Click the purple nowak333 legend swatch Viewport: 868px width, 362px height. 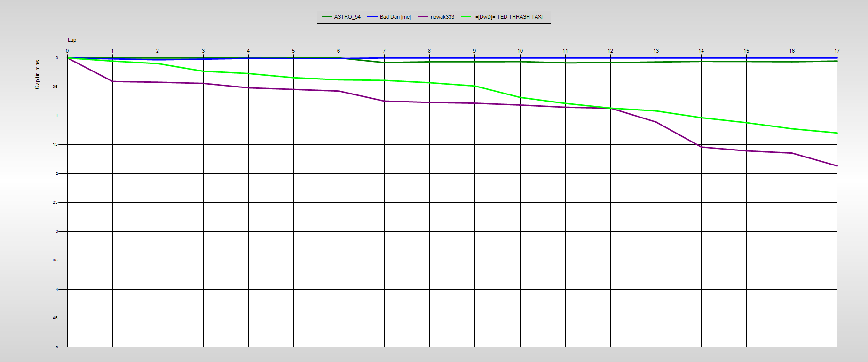point(423,17)
